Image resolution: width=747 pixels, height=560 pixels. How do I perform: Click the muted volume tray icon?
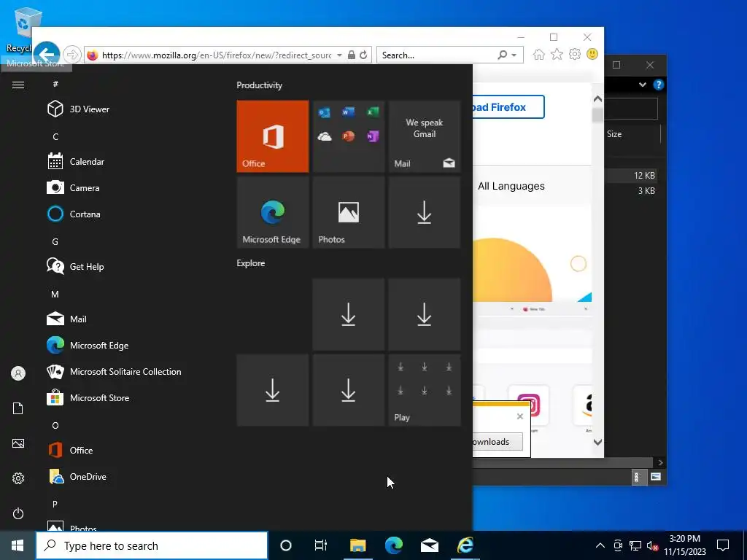pos(652,545)
